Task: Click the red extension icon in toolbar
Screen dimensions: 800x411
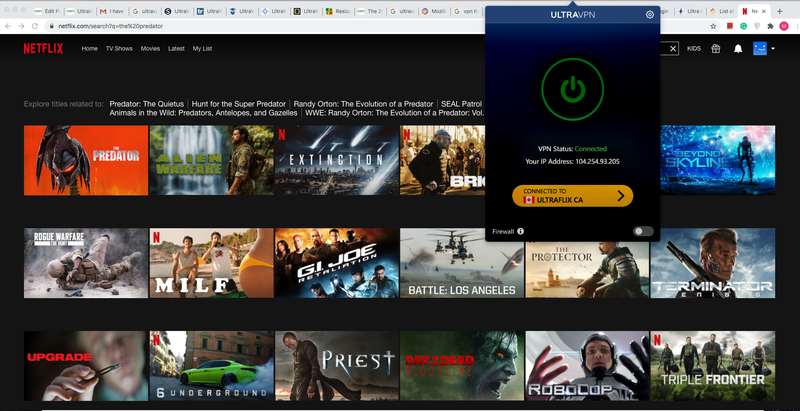Action: click(x=730, y=26)
